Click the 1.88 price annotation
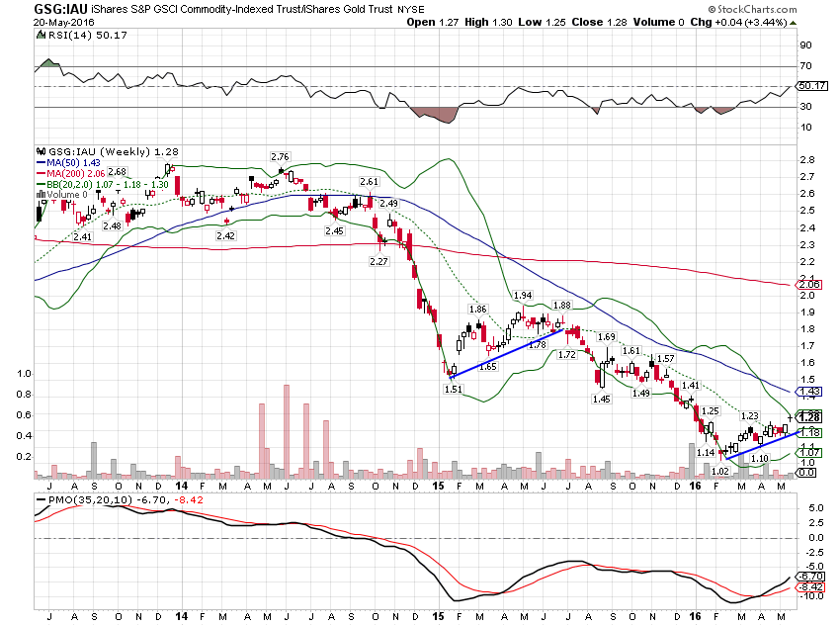 561,306
